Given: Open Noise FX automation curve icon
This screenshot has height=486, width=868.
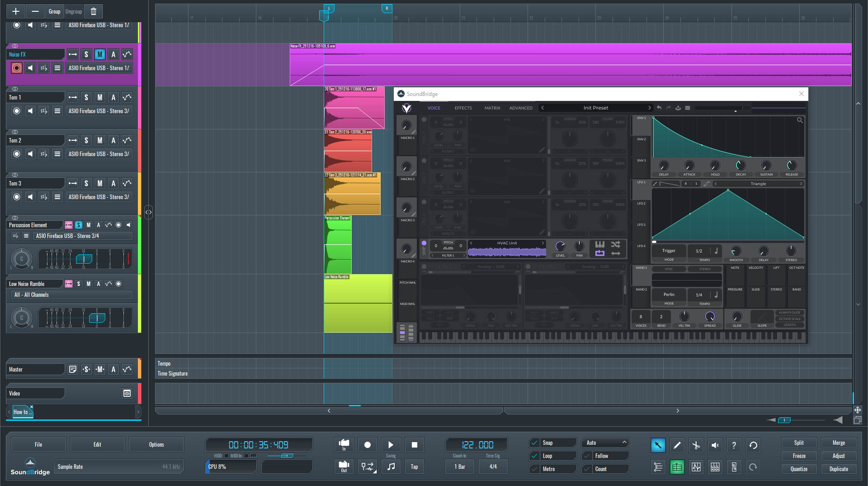Looking at the screenshot, I should pos(127,54).
